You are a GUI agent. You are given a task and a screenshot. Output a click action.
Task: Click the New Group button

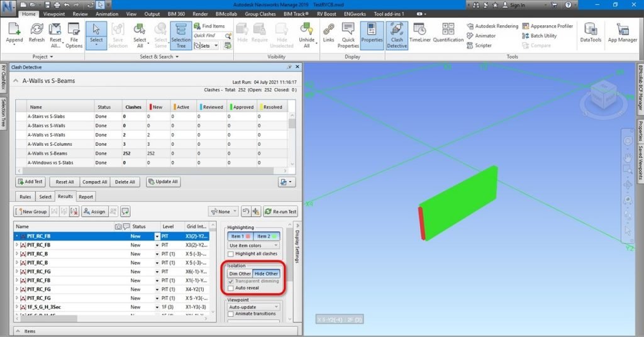(31, 211)
